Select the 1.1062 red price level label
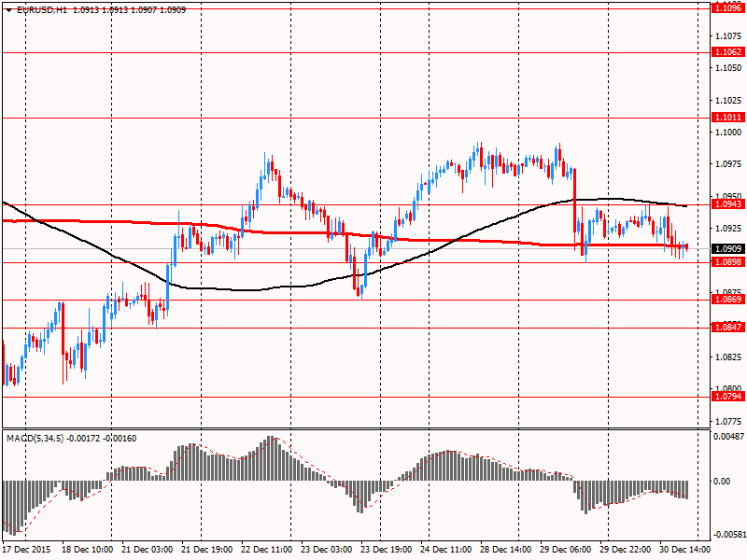 [x=728, y=52]
